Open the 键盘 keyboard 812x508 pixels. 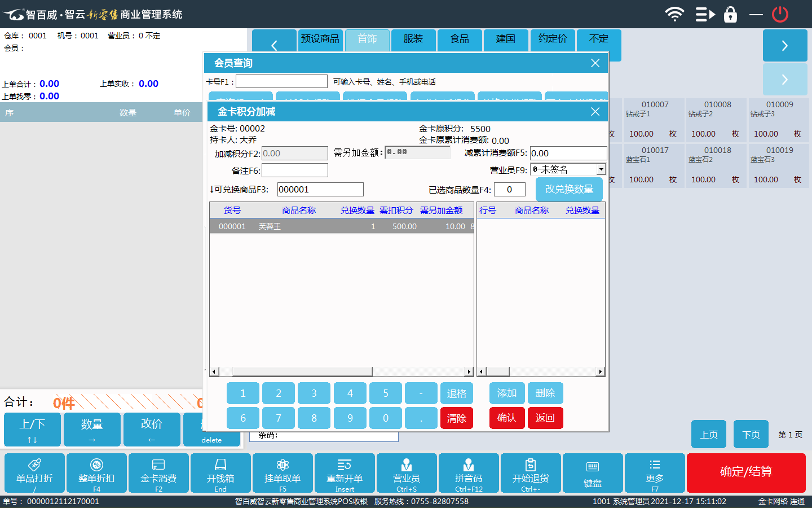(593, 472)
